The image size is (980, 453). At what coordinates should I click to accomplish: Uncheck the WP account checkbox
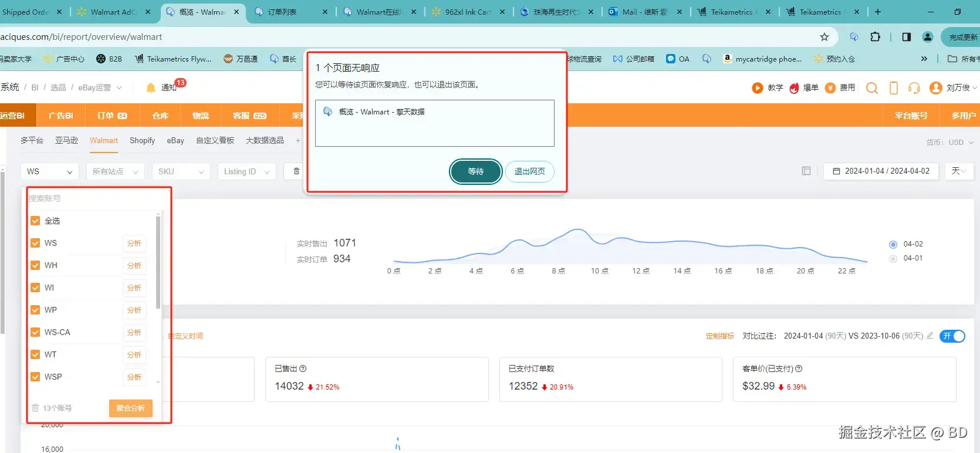click(35, 310)
